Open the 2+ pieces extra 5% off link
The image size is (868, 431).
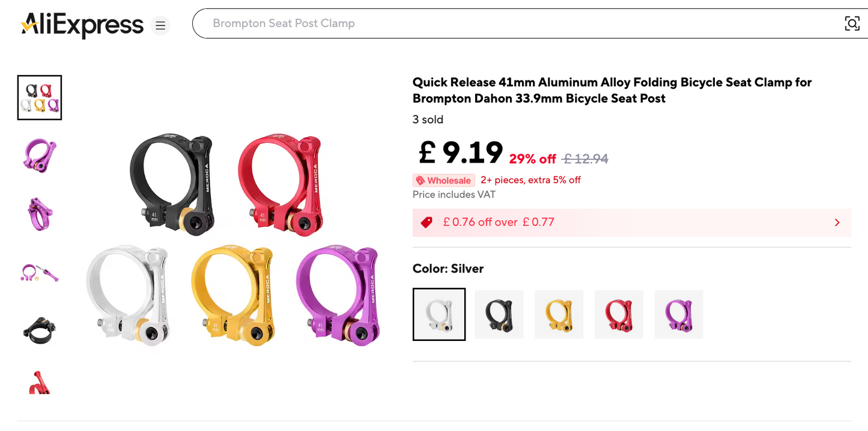(x=530, y=180)
